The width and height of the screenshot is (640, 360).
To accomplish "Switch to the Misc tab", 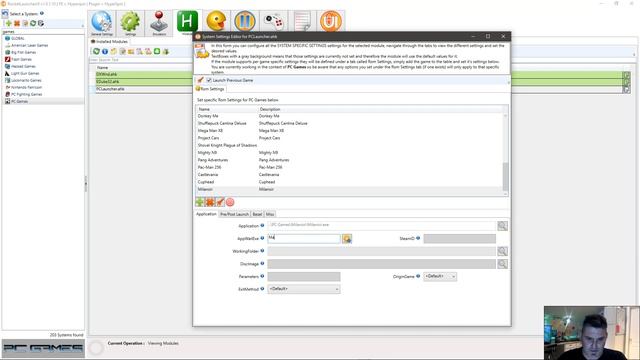I will [x=270, y=214].
